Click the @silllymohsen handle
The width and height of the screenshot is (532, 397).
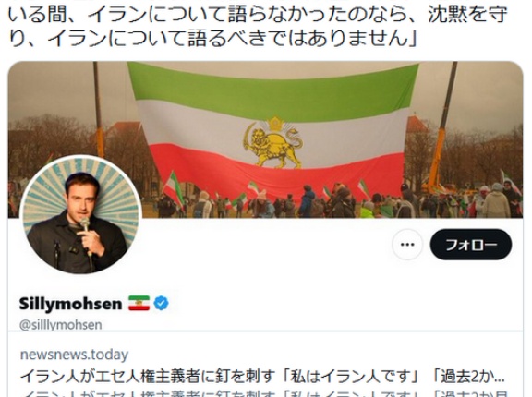61,324
